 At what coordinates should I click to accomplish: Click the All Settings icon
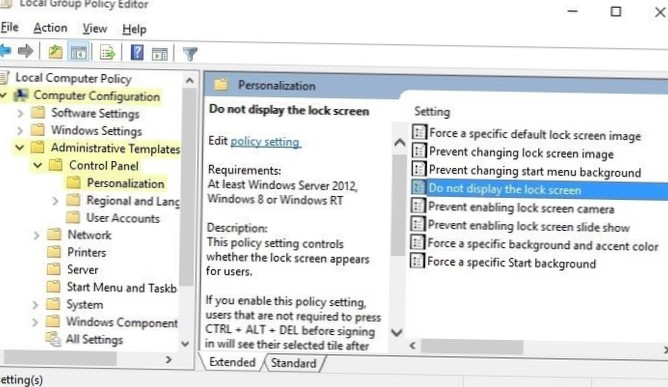click(x=53, y=339)
